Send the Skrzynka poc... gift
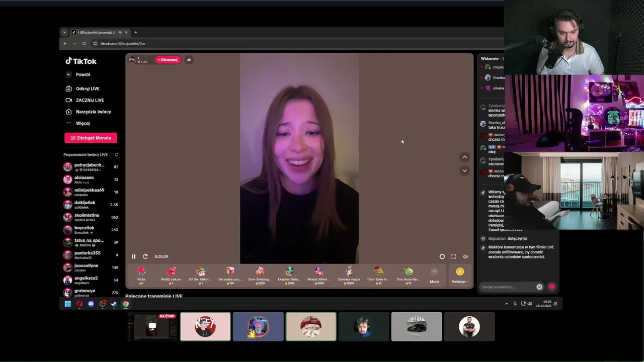Viewport: 644px width, 362px height. click(230, 276)
